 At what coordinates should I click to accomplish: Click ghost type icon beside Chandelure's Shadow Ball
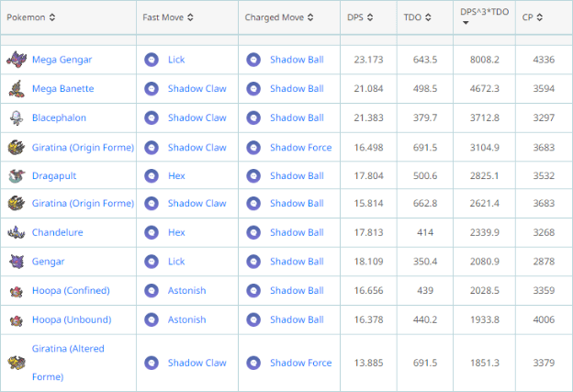pyautogui.click(x=253, y=232)
